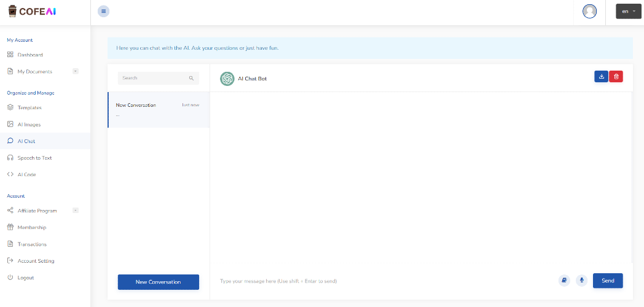Click the just now timestamp
644x307 pixels.
click(190, 105)
